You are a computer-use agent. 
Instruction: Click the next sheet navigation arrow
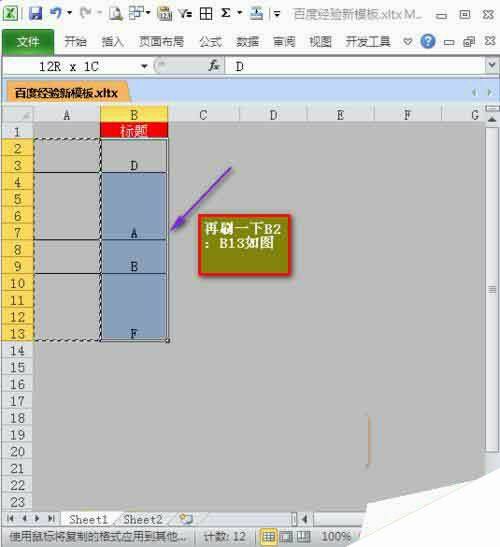click(37, 519)
